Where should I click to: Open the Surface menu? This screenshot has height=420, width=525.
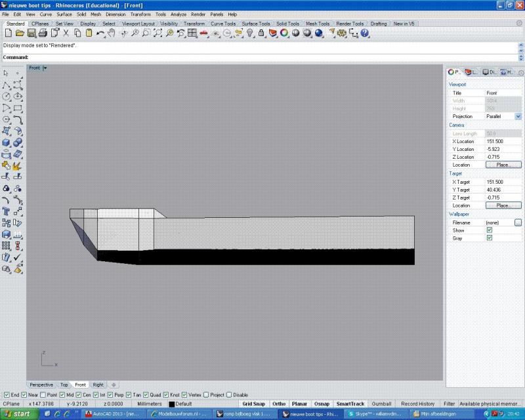pos(64,14)
